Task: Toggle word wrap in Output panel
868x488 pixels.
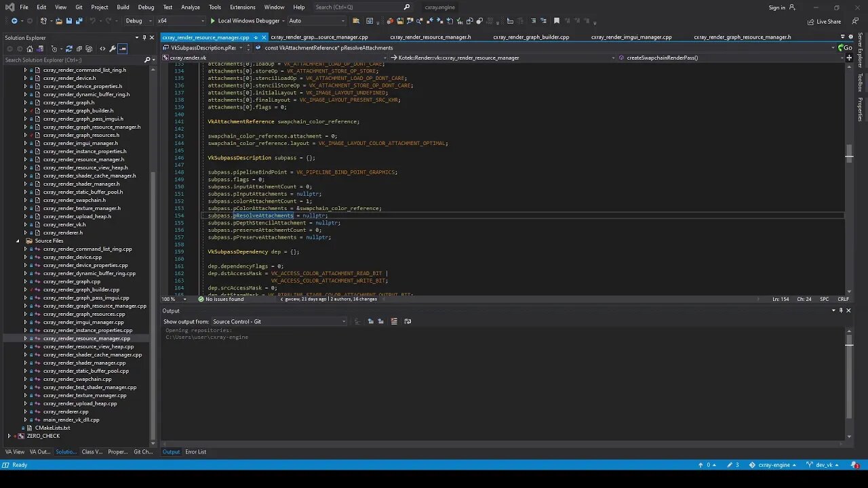Action: pos(408,321)
